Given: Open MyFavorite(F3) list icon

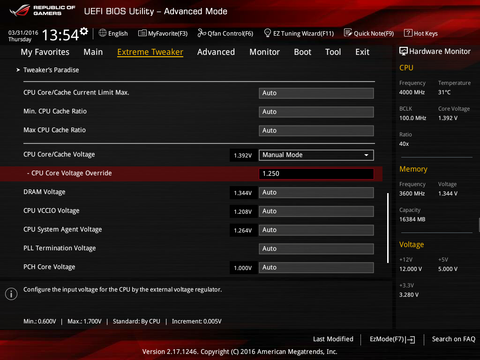Looking at the screenshot, I should [142, 33].
